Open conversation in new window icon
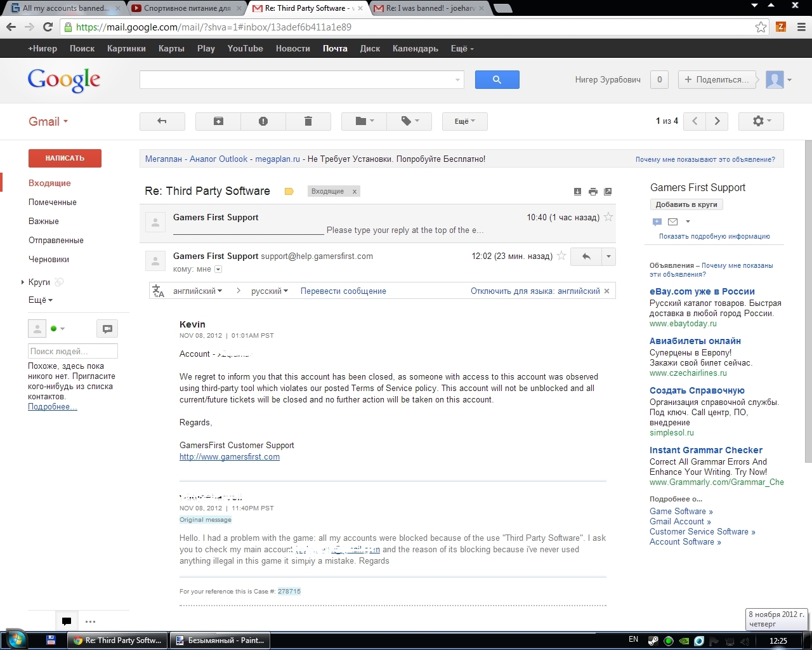 click(608, 192)
